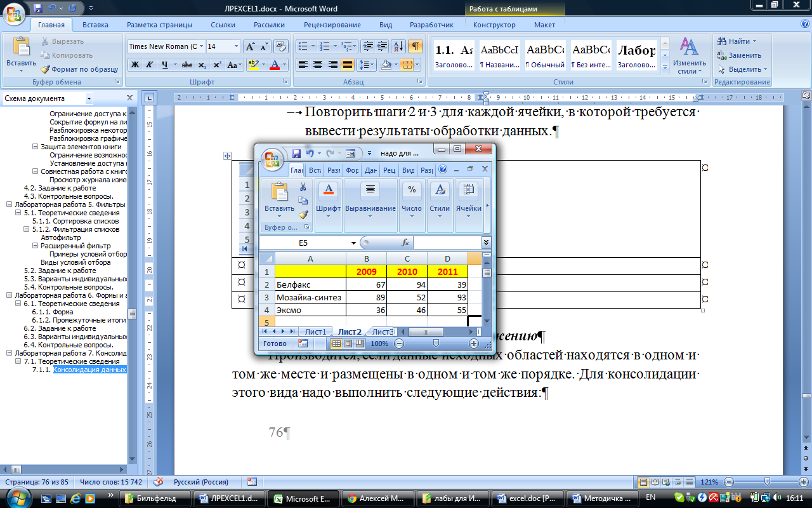Click the Excel Office button
Screen dimensions: 812x508
[x=272, y=159]
